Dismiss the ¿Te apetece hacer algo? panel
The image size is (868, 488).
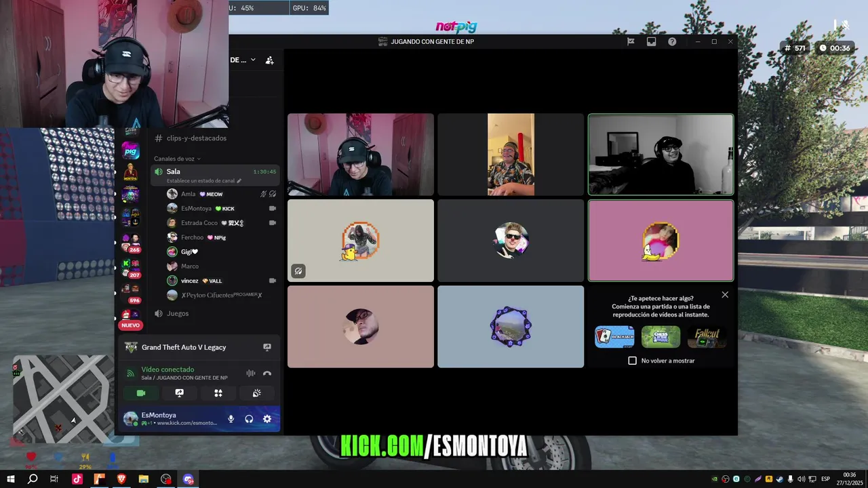pos(725,295)
